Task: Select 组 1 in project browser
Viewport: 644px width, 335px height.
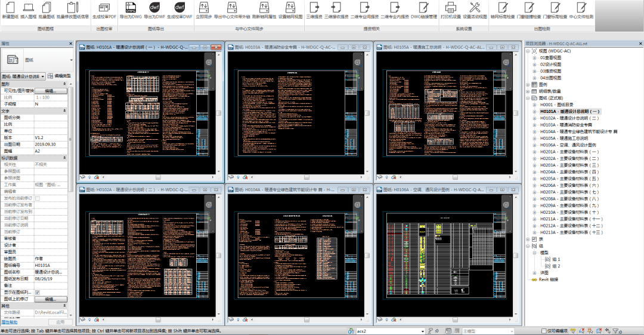Action: (x=556, y=259)
